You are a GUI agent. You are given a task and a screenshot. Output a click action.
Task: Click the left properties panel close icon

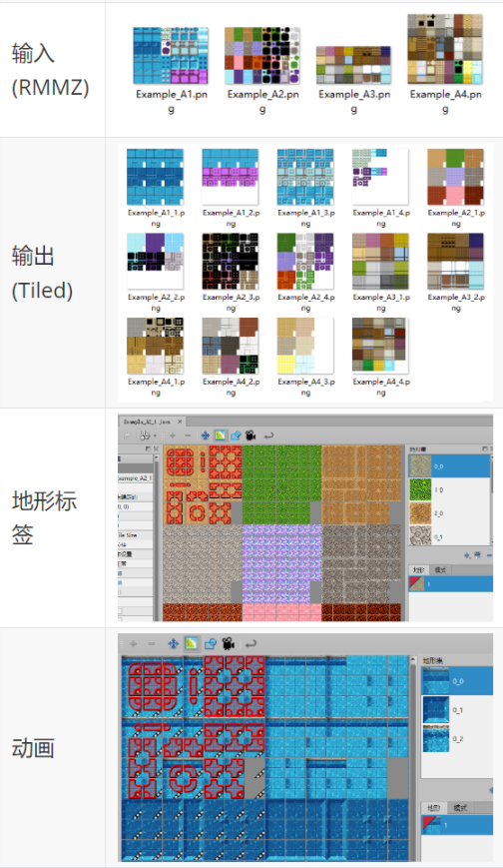click(x=156, y=448)
